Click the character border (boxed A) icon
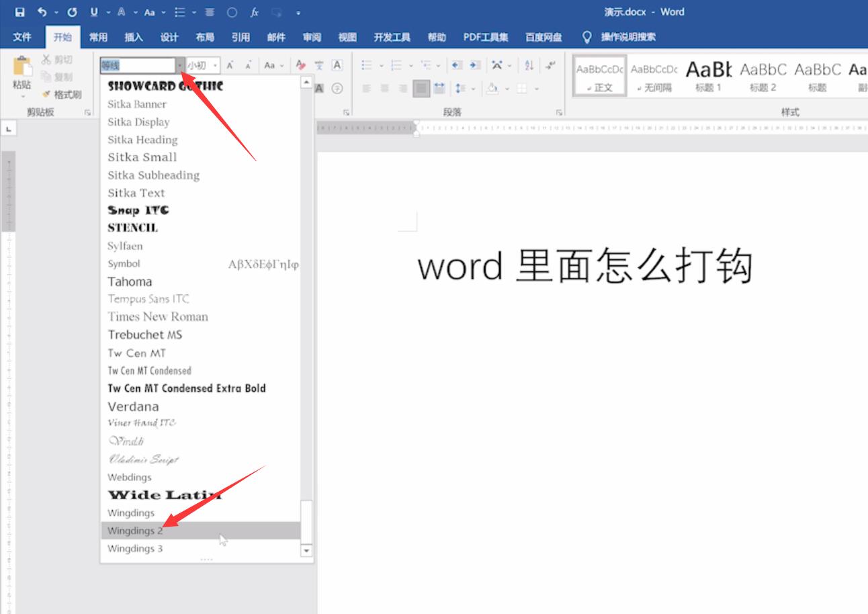Image resolution: width=868 pixels, height=614 pixels. point(337,65)
